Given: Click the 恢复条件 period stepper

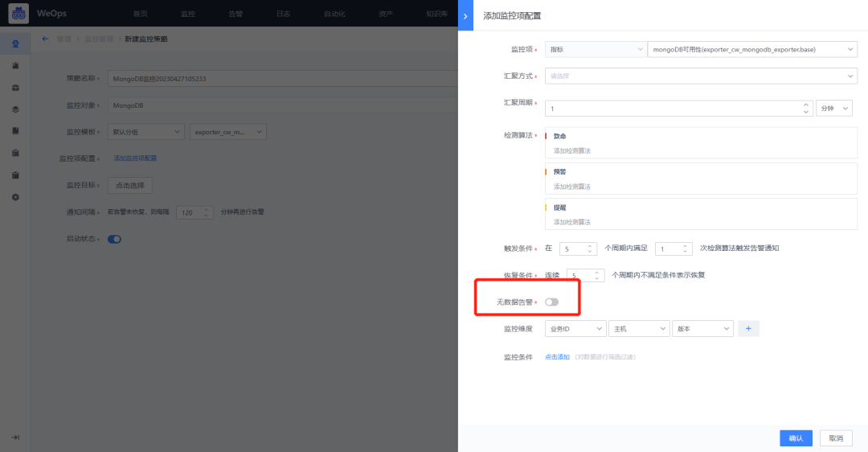Looking at the screenshot, I should pos(586,275).
